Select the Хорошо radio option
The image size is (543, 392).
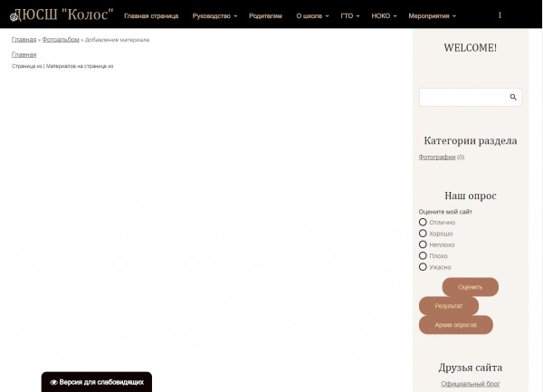coord(423,234)
